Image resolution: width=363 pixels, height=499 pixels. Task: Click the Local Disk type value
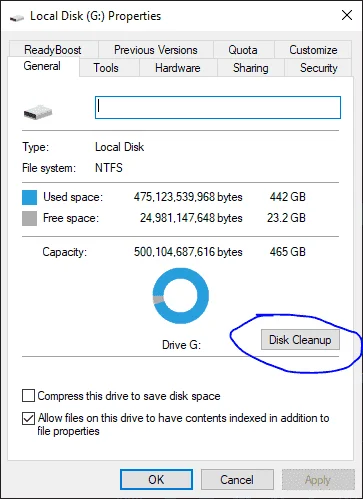(119, 147)
